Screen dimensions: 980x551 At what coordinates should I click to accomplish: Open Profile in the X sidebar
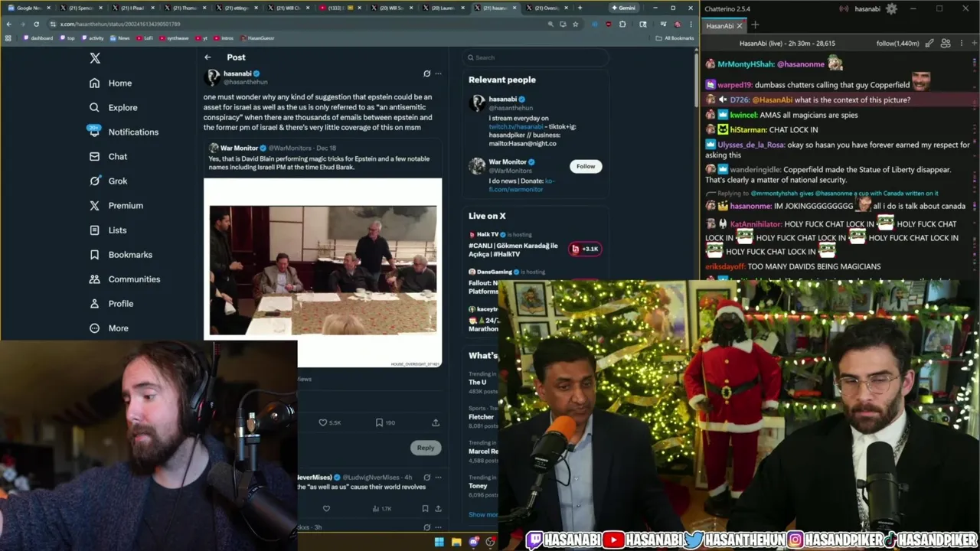112,303
